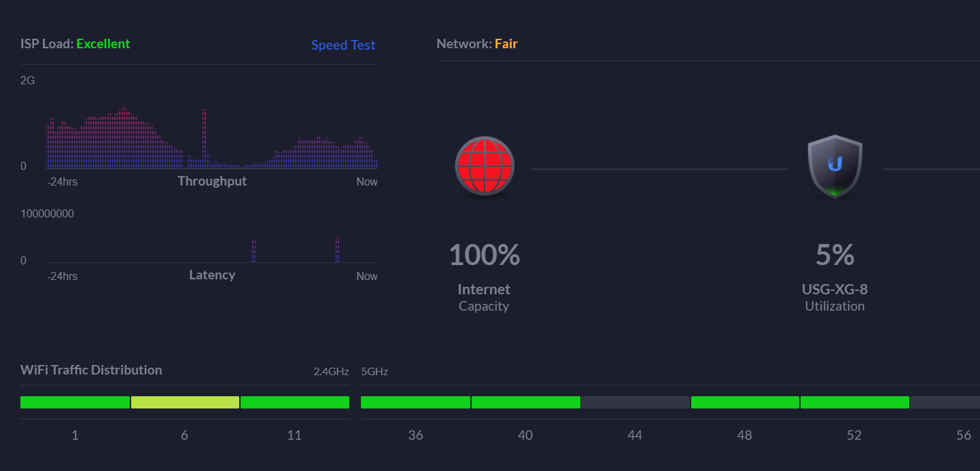Click the USG-XG-8 shield gateway icon
Image resolution: width=980 pixels, height=471 pixels.
tap(835, 167)
